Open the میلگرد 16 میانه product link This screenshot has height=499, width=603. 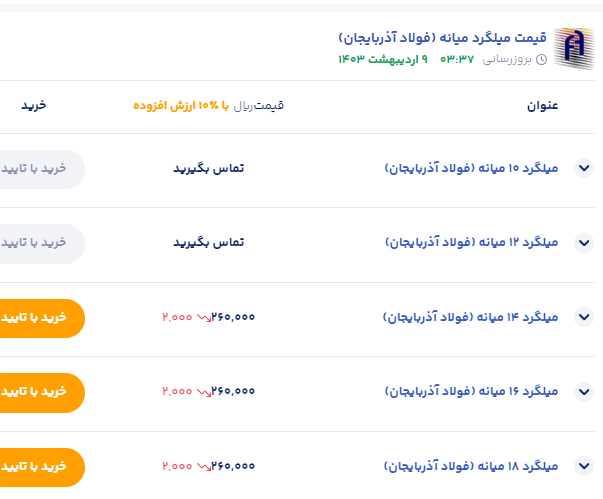pyautogui.click(x=471, y=391)
